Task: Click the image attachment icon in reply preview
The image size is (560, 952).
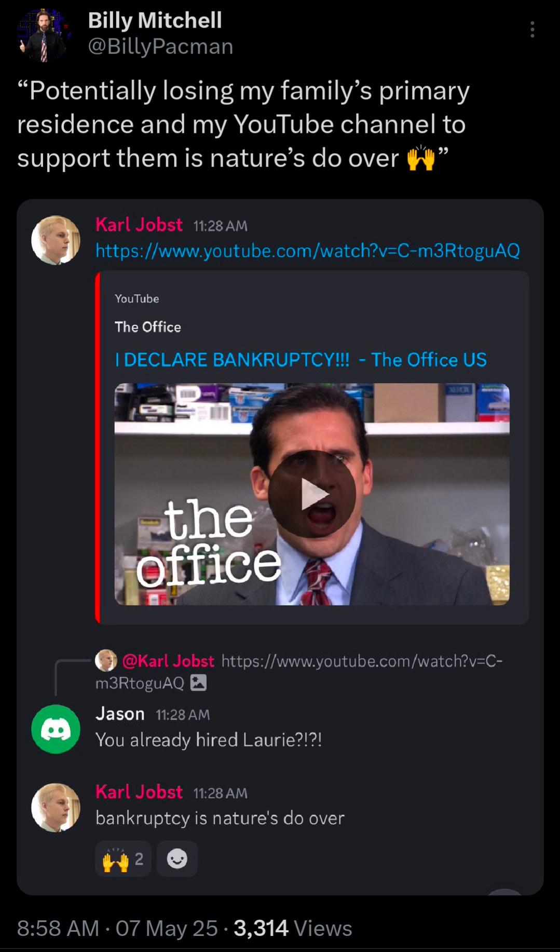Action: (x=199, y=683)
